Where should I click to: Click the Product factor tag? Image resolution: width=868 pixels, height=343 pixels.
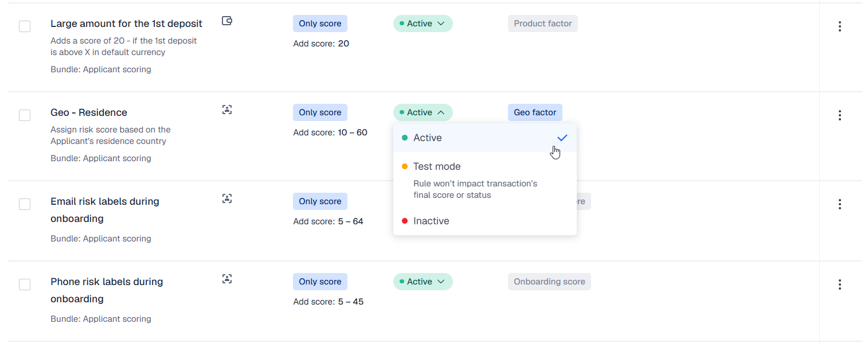pos(542,24)
